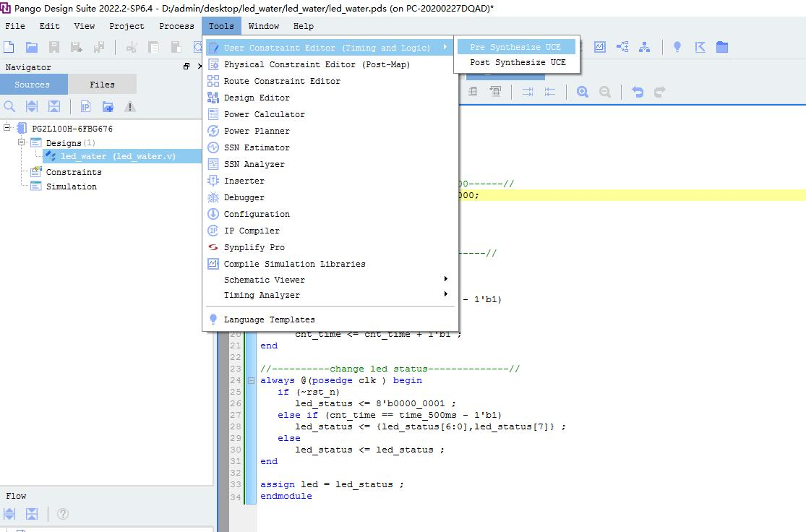Open the Edit menu
The image size is (806, 532).
pos(49,26)
